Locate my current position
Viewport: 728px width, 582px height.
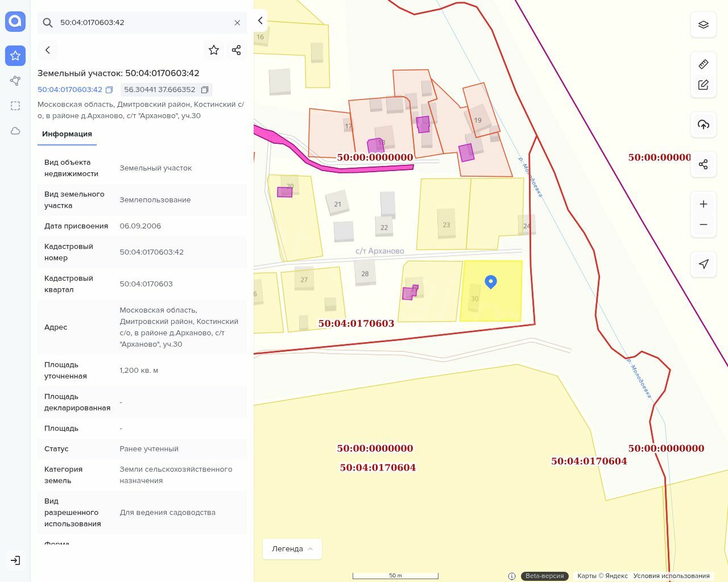(x=704, y=264)
